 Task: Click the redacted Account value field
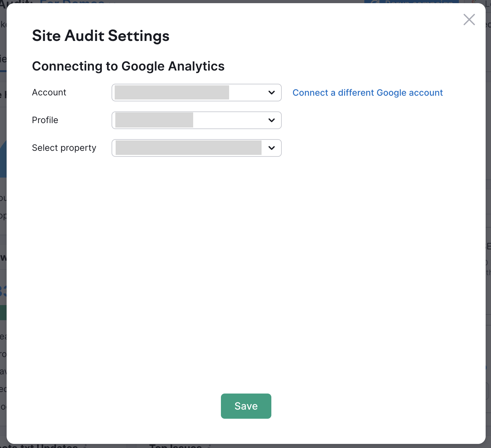pyautogui.click(x=172, y=93)
